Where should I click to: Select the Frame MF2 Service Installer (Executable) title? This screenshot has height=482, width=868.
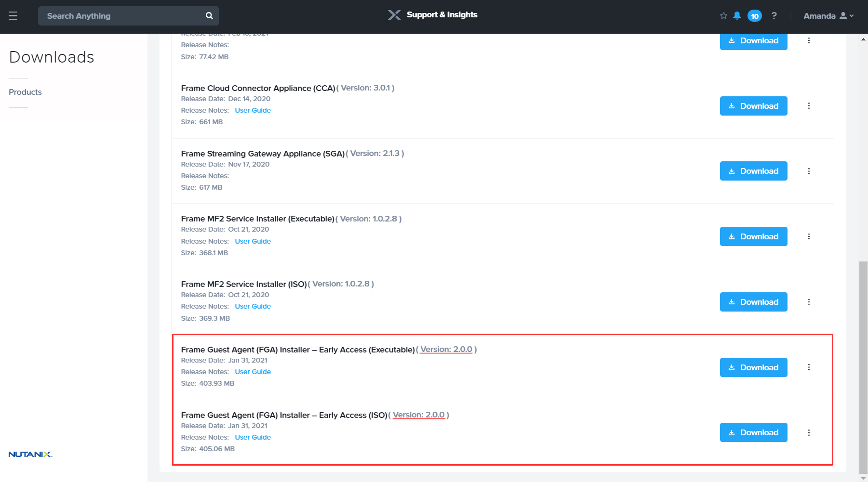click(x=257, y=219)
